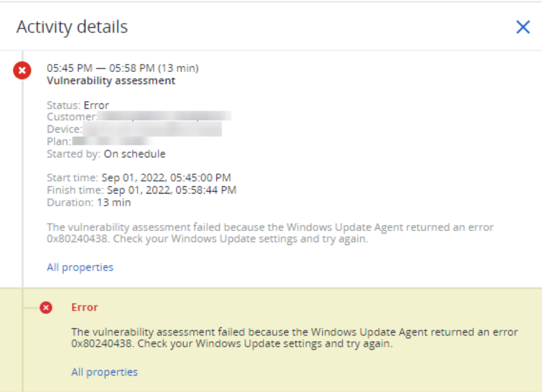Close the Activity details panel
The height and width of the screenshot is (392, 542).
click(523, 27)
